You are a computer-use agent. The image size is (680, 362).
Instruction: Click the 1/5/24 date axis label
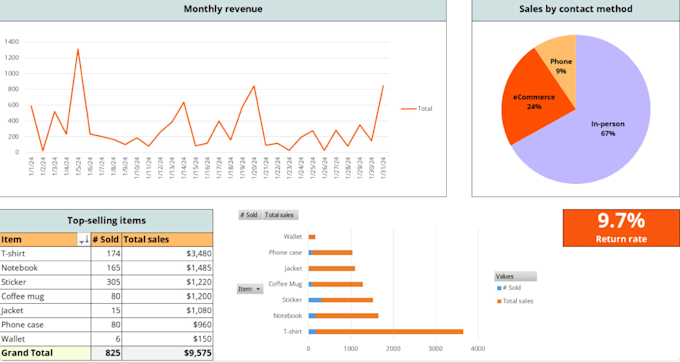coord(78,166)
